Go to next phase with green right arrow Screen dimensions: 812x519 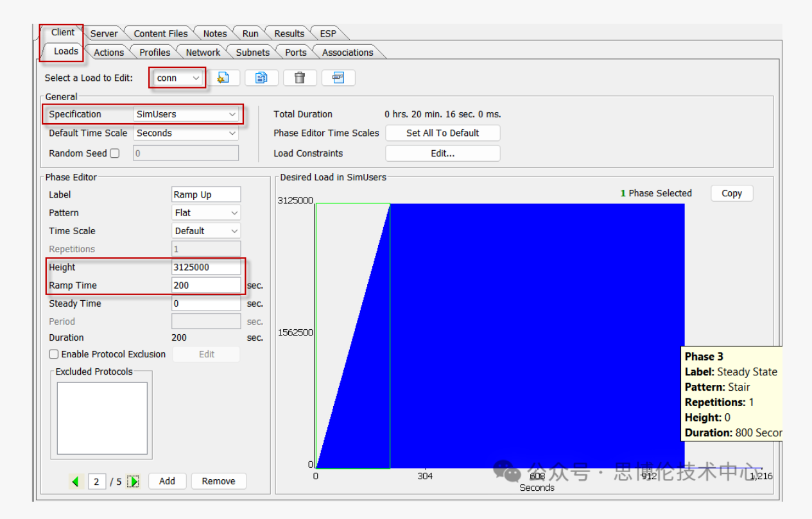coord(134,481)
